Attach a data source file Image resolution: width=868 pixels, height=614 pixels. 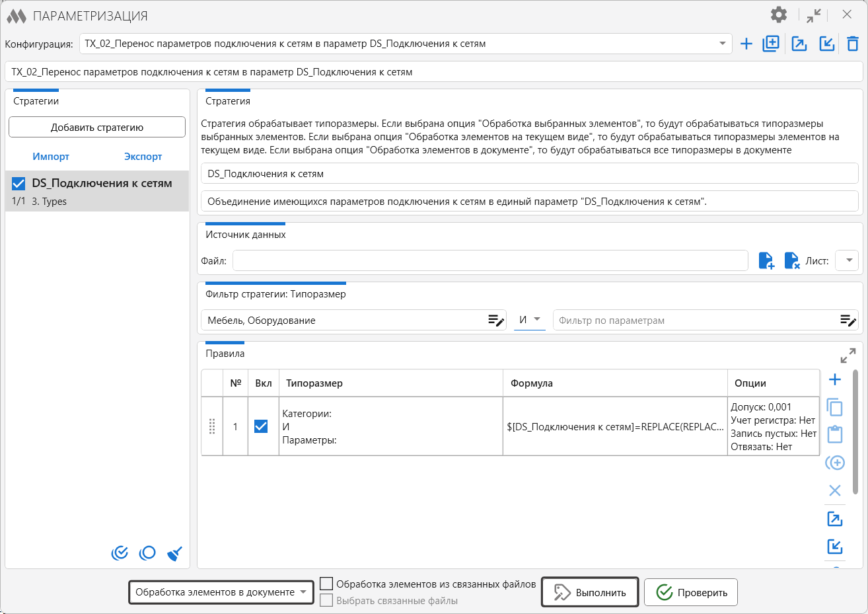coord(766,260)
